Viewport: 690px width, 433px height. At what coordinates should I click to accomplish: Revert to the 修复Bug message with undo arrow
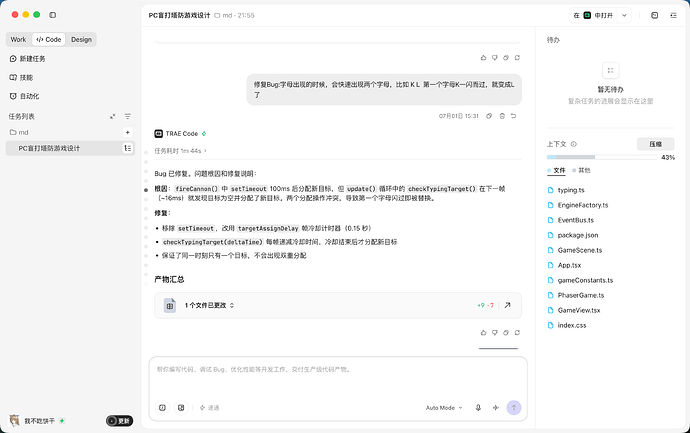(514, 116)
